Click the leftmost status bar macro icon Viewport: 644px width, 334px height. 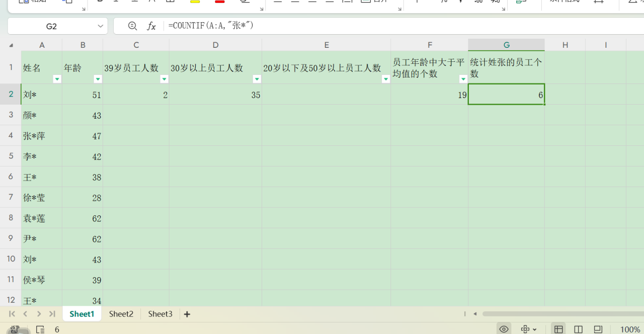[15, 329]
